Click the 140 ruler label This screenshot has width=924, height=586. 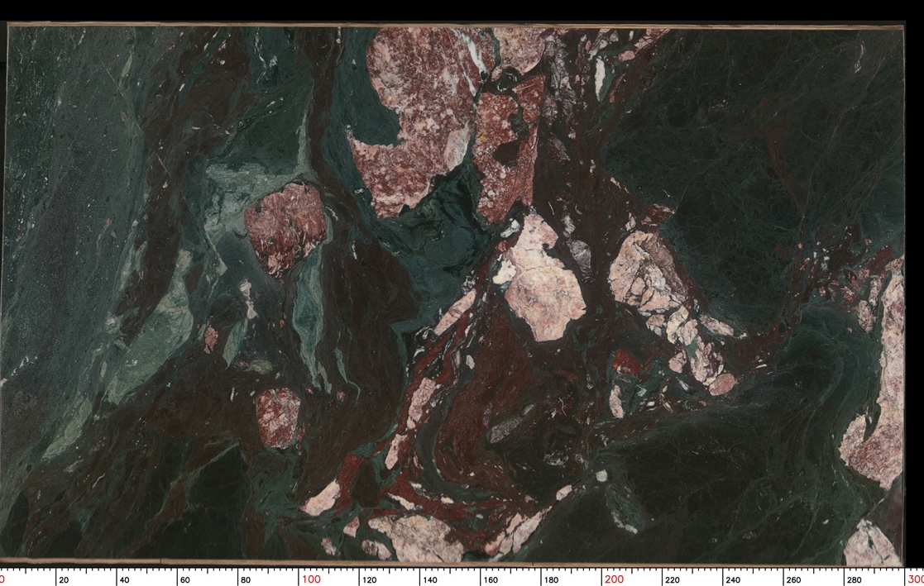[429, 579]
